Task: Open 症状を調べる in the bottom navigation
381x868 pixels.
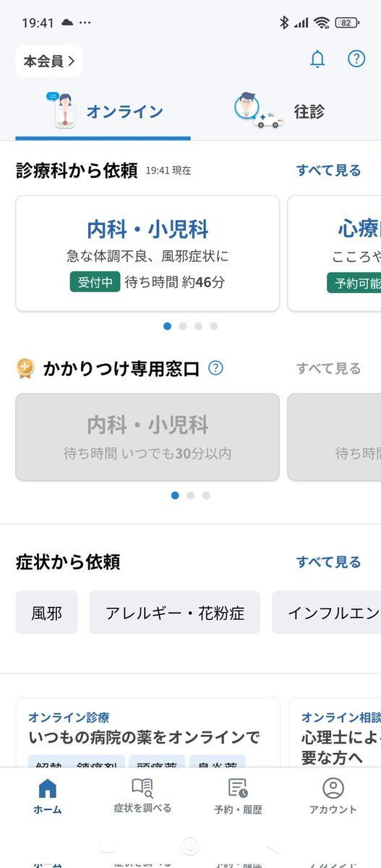Action: tap(142, 796)
